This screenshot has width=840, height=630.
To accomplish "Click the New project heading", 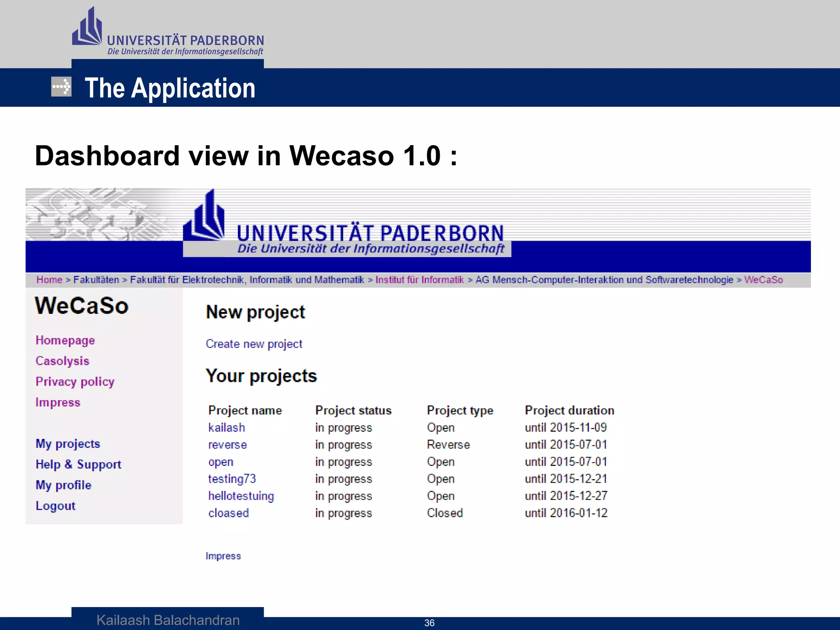I will pyautogui.click(x=256, y=313).
